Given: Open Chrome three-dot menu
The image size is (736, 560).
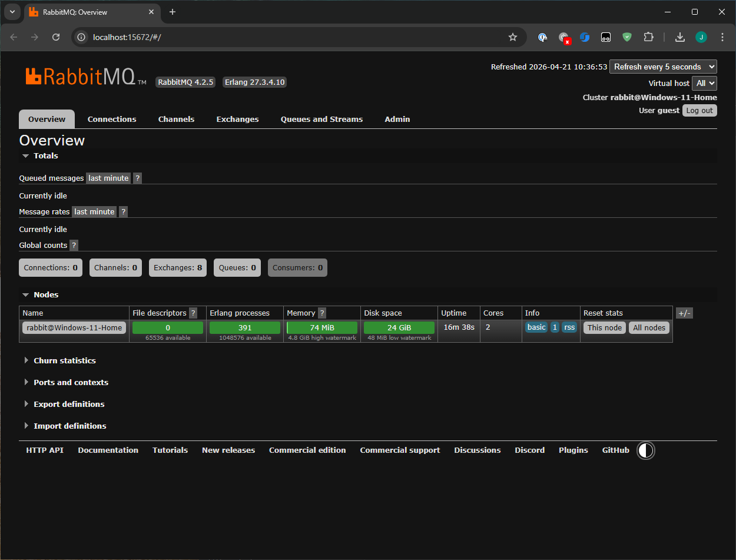Looking at the screenshot, I should pos(722,37).
